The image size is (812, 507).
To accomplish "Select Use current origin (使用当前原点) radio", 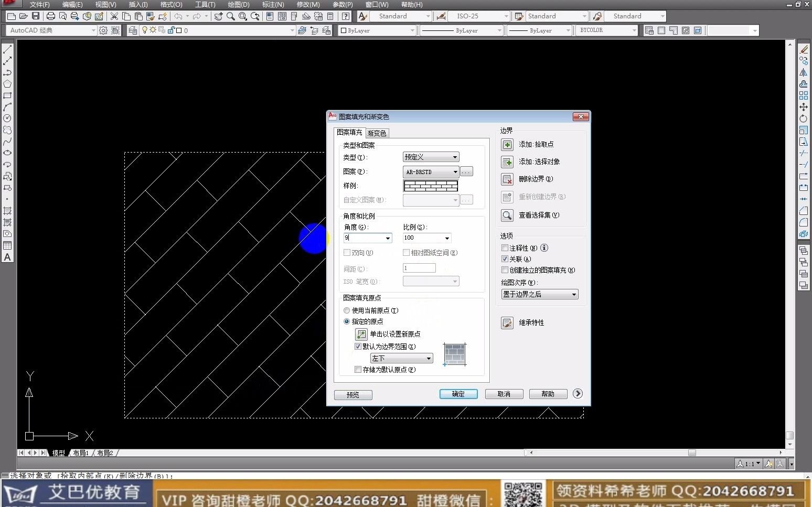I will (x=347, y=310).
